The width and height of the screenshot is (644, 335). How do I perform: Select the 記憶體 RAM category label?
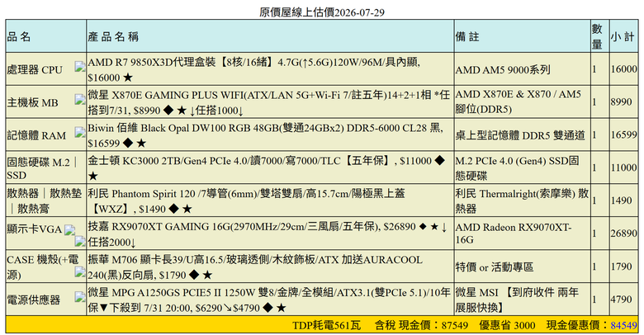(36, 135)
